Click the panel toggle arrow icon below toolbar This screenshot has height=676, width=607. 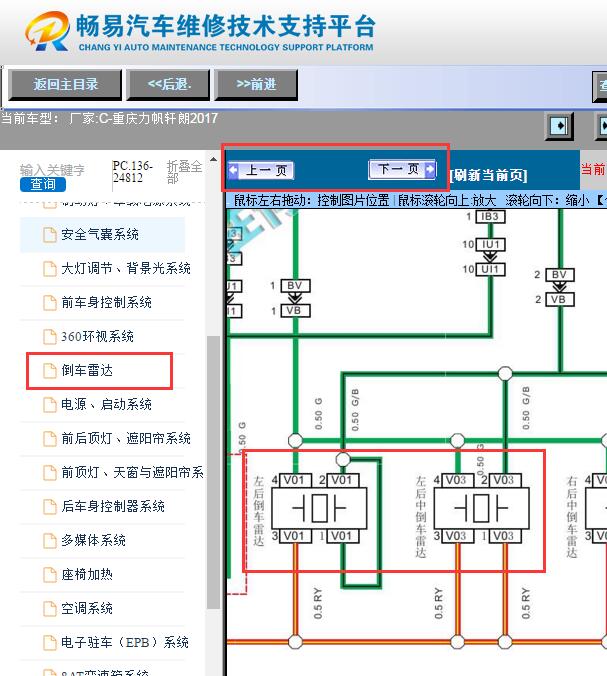click(x=559, y=126)
